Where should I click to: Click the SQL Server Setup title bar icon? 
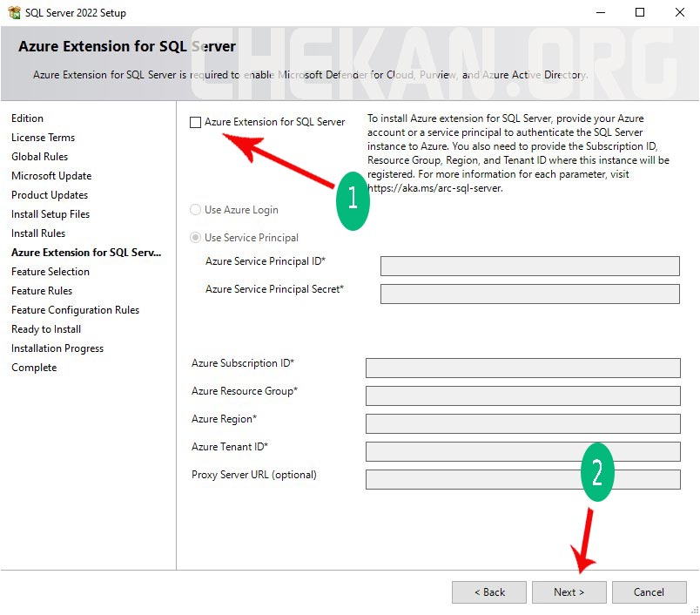pos(14,12)
